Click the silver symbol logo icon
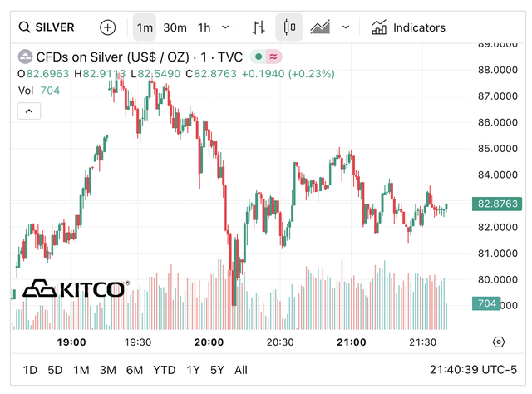Screen dimensions: 532x394 25,58
